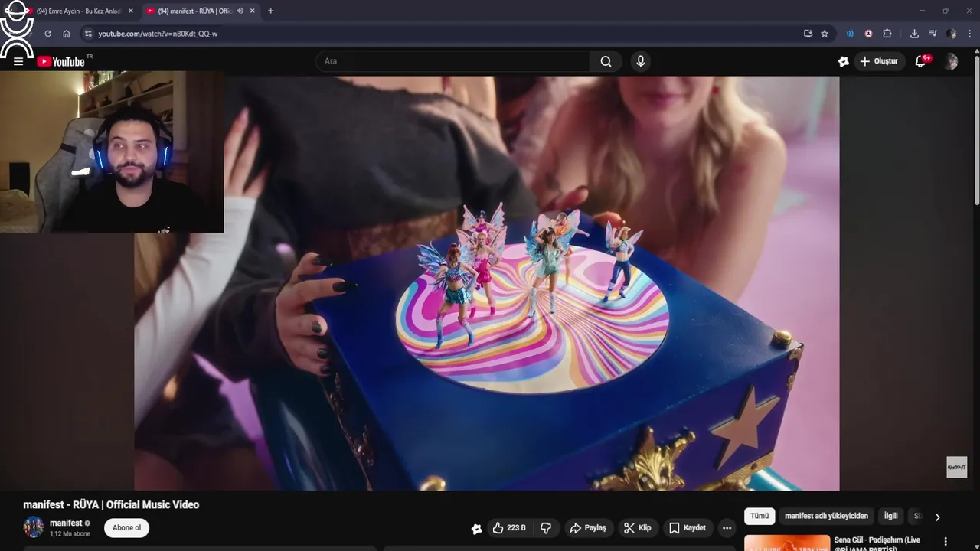Go to the browser home page
Image resolution: width=980 pixels, height=551 pixels.
pyautogui.click(x=67, y=34)
